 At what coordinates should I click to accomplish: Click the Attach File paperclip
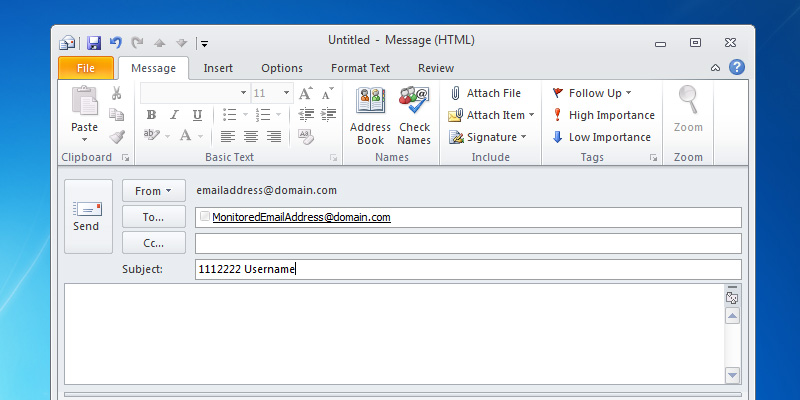455,93
